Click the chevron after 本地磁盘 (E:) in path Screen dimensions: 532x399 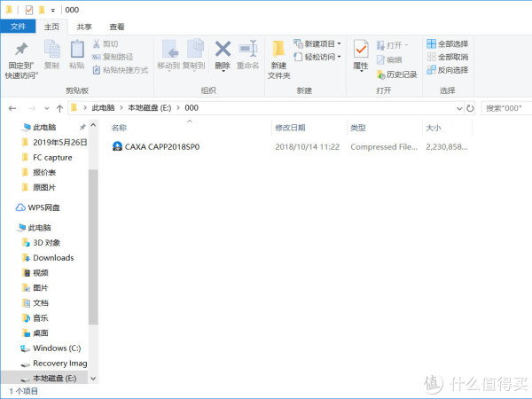(178, 108)
